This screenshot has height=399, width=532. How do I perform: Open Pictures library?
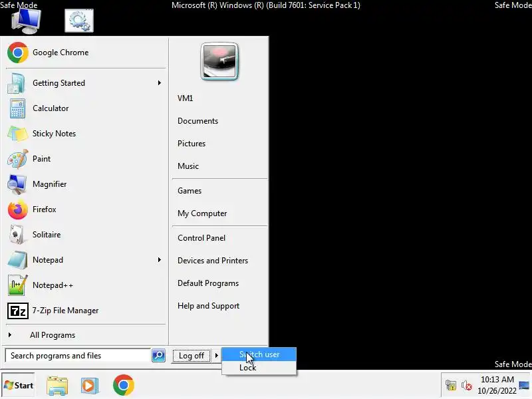tap(192, 144)
